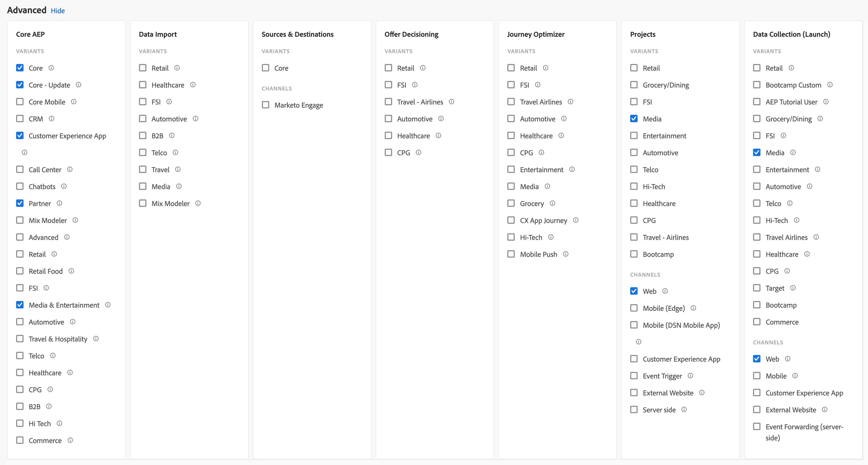Enable Hi-Tech in Journey Optimizer
Image resolution: width=868 pixels, height=465 pixels.
click(511, 237)
